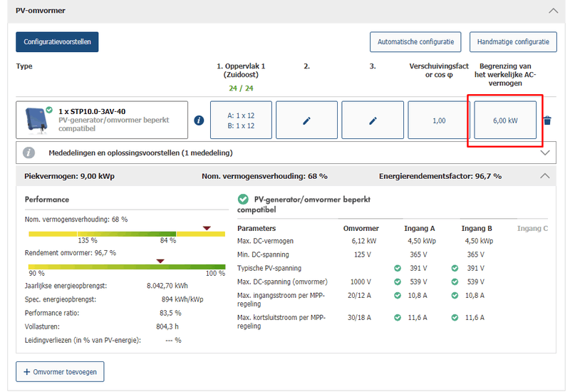
Task: Collapse the Piekvermogen summary panel chevron
Action: [545, 175]
